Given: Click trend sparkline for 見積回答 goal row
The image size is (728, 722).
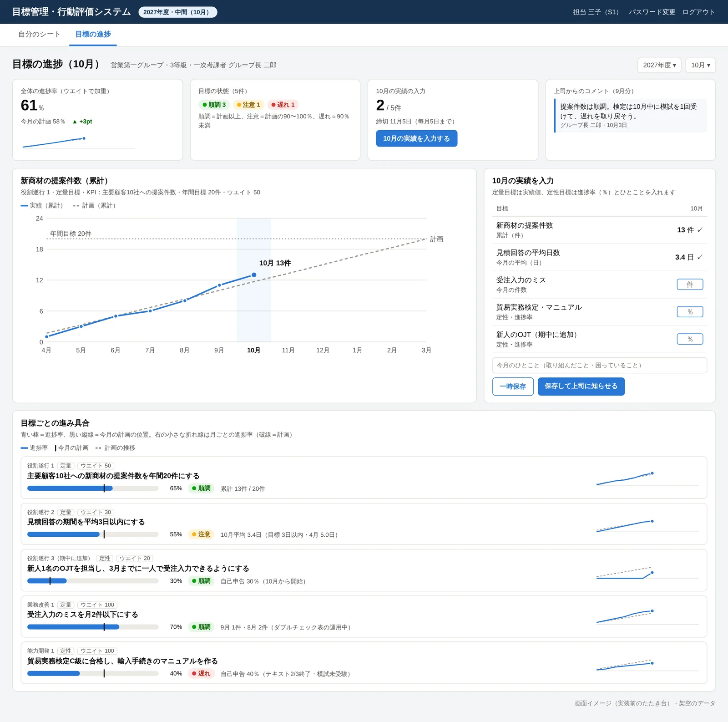Looking at the screenshot, I should pos(647,526).
